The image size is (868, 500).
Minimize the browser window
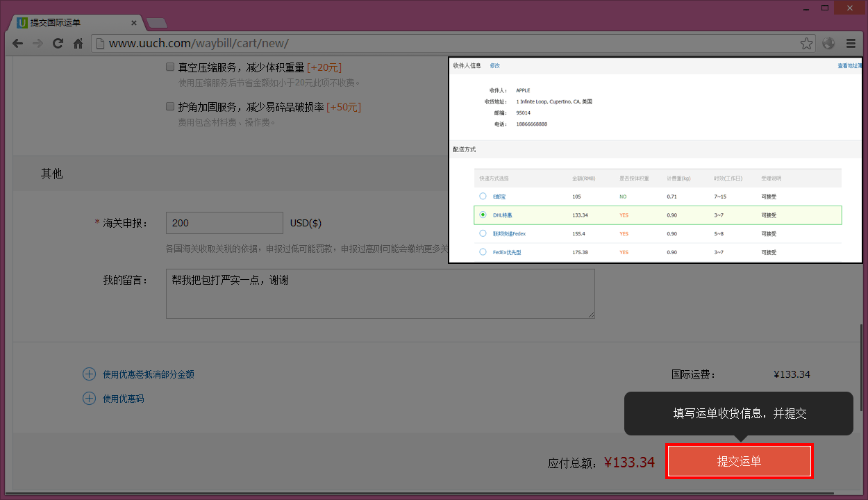pos(806,8)
